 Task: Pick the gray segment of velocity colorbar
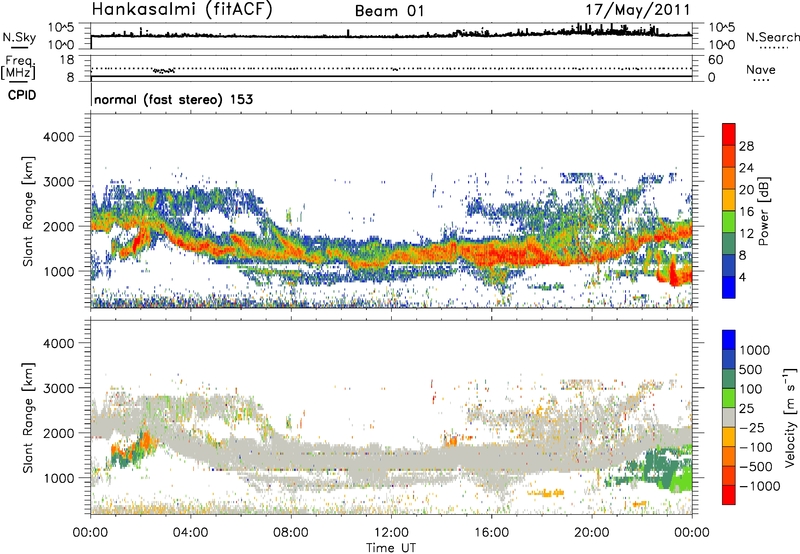pyautogui.click(x=729, y=417)
